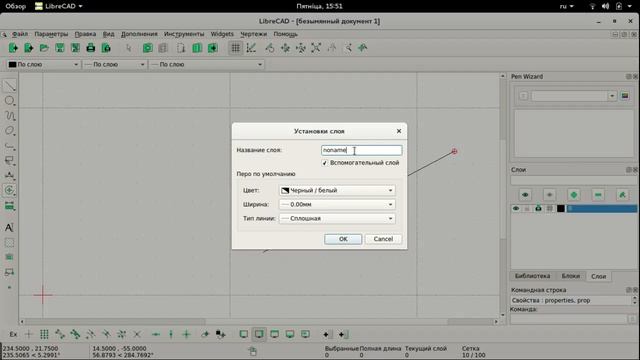Screen dimensions: 640x360
Task: Click the Zoom auto icon
Action: [x=316, y=48]
